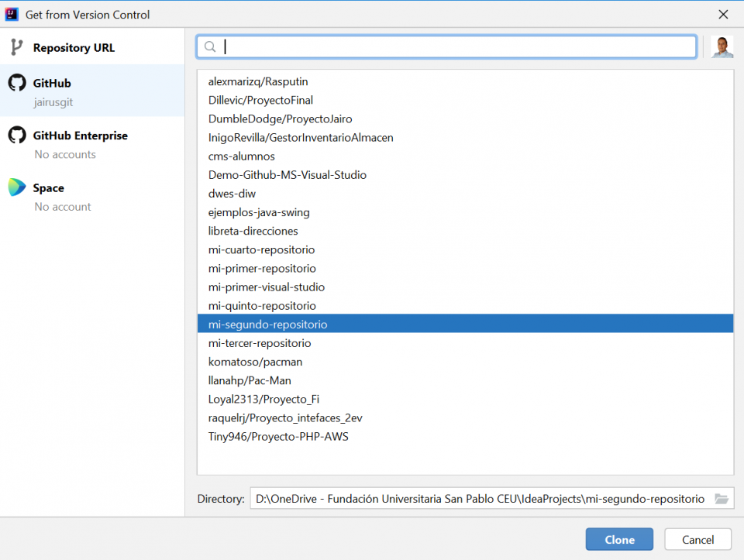
Task: Select mi-primer-repositorio in the list
Action: pyautogui.click(x=466, y=269)
